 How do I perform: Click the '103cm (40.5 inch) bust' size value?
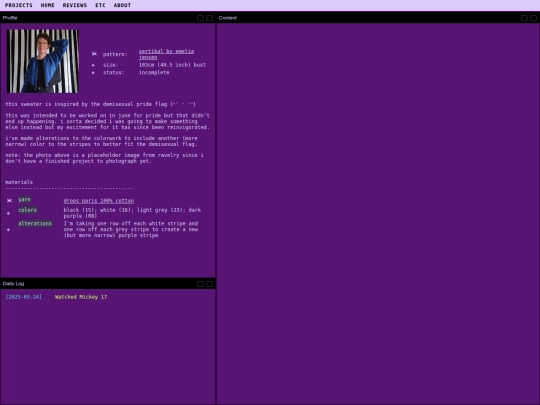172,65
